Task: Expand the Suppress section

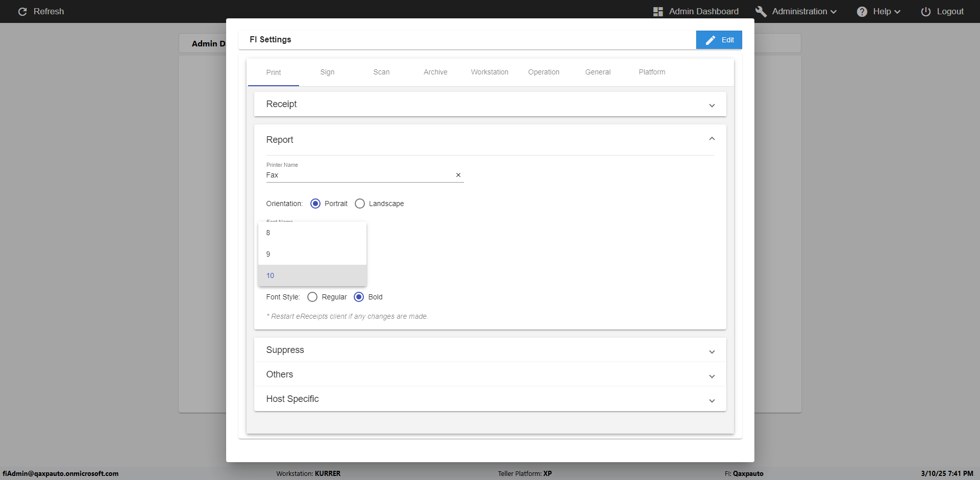Action: coord(712,351)
